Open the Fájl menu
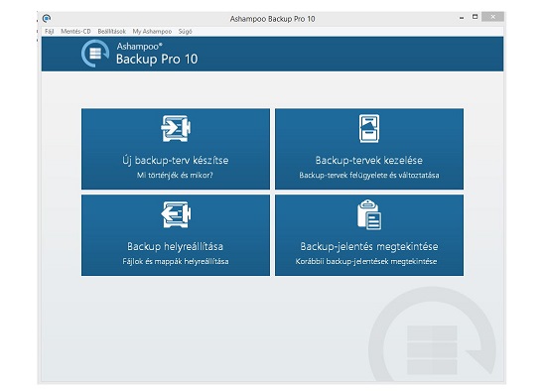Screen dimensions: 546x392 click(x=49, y=32)
